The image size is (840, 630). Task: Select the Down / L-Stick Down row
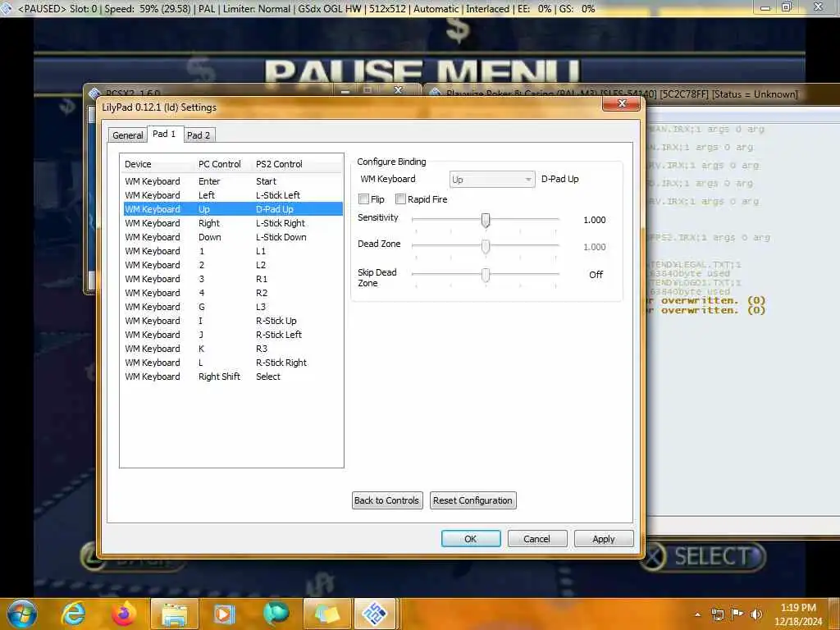click(x=232, y=237)
